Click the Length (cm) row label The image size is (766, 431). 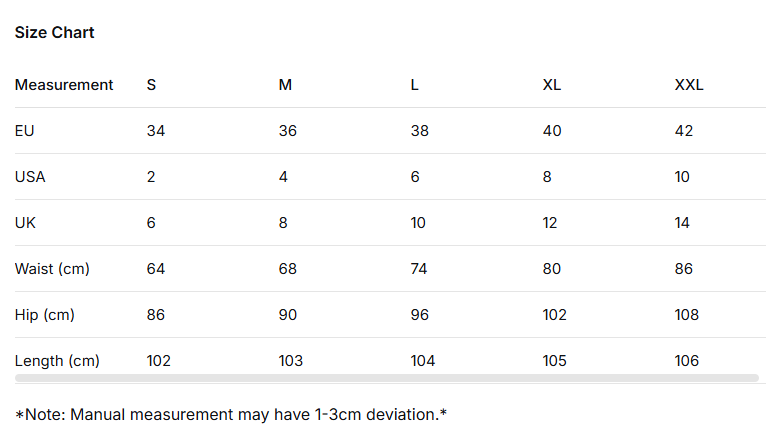(57, 361)
